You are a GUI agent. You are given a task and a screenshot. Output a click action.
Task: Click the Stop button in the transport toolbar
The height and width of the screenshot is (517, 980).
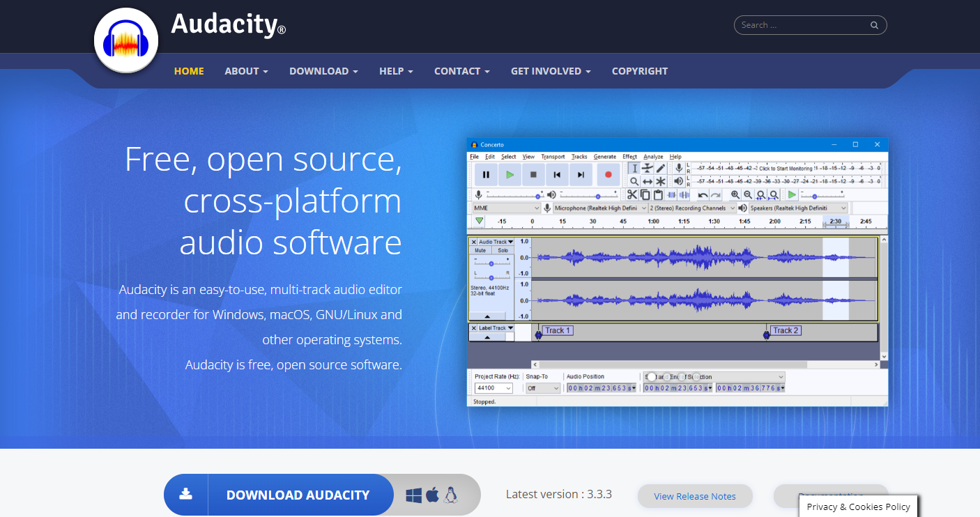533,175
